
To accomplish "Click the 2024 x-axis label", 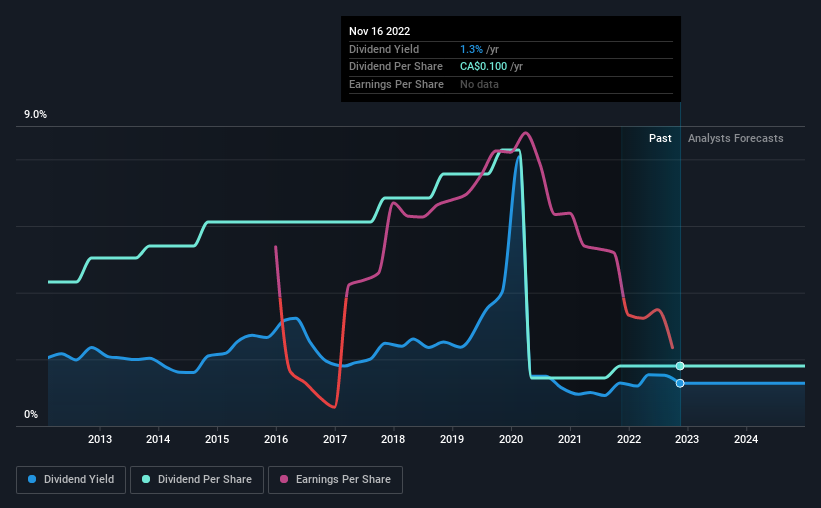I will [x=746, y=439].
